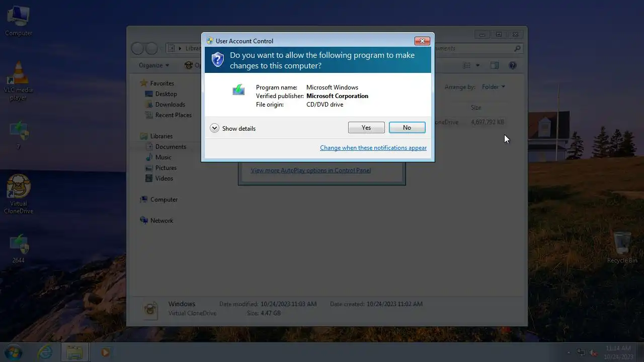
Task: Select Desktop in Explorer Favorites
Action: coord(161,94)
